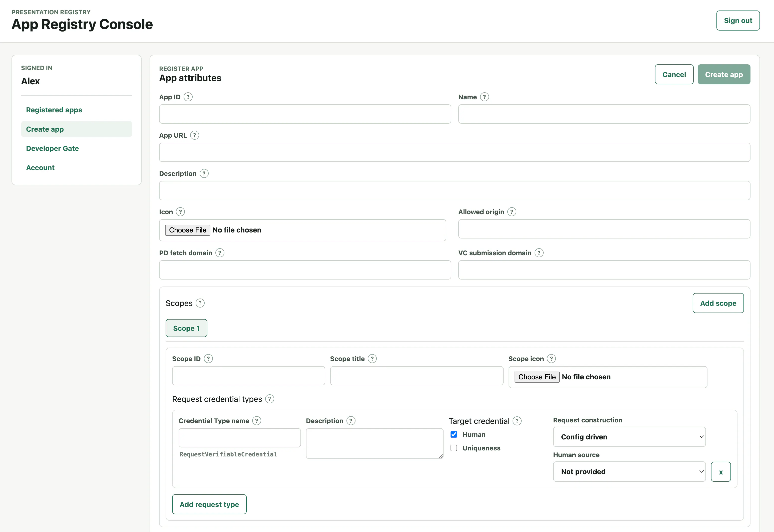Show the Allowed origin help tooltip
The image size is (774, 532).
tap(511, 212)
